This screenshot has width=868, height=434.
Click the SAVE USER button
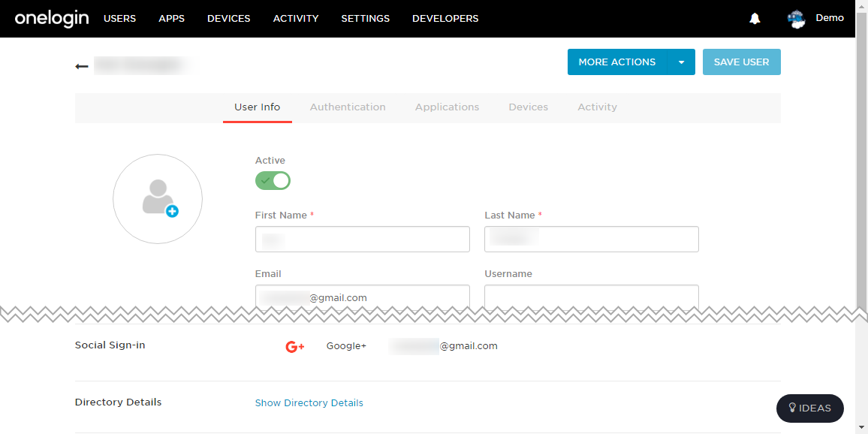[742, 62]
